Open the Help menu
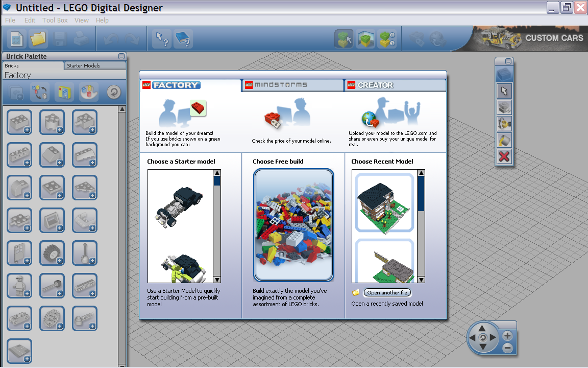This screenshot has width=588, height=368. click(102, 20)
